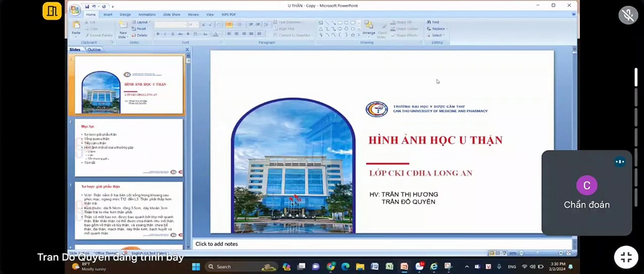Unmute the microphone in the meeting app
644x274 pixels.
tap(628, 15)
